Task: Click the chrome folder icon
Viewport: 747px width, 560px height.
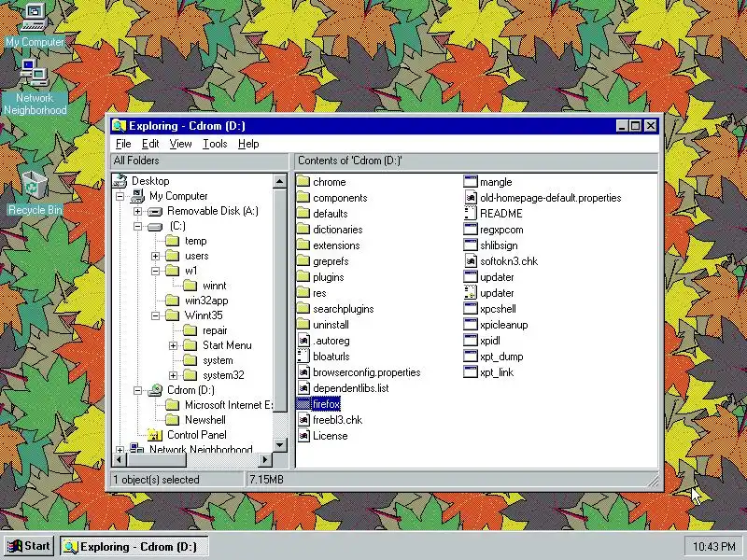Action: (x=303, y=182)
